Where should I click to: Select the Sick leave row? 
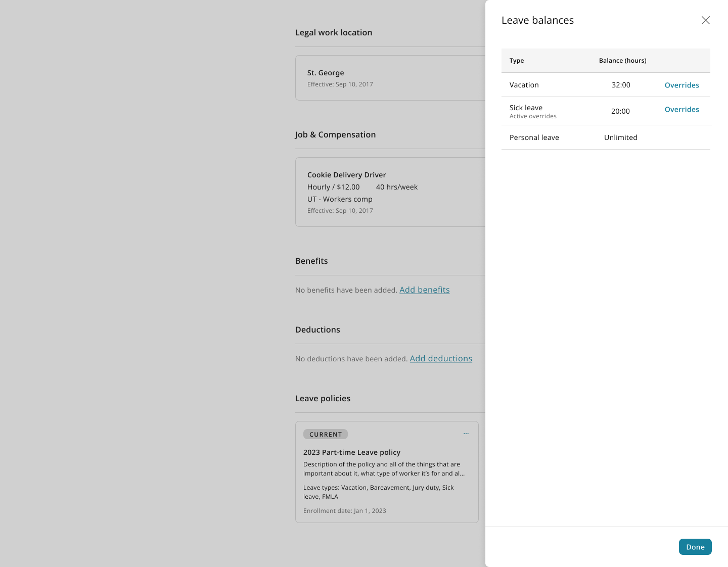(606, 111)
